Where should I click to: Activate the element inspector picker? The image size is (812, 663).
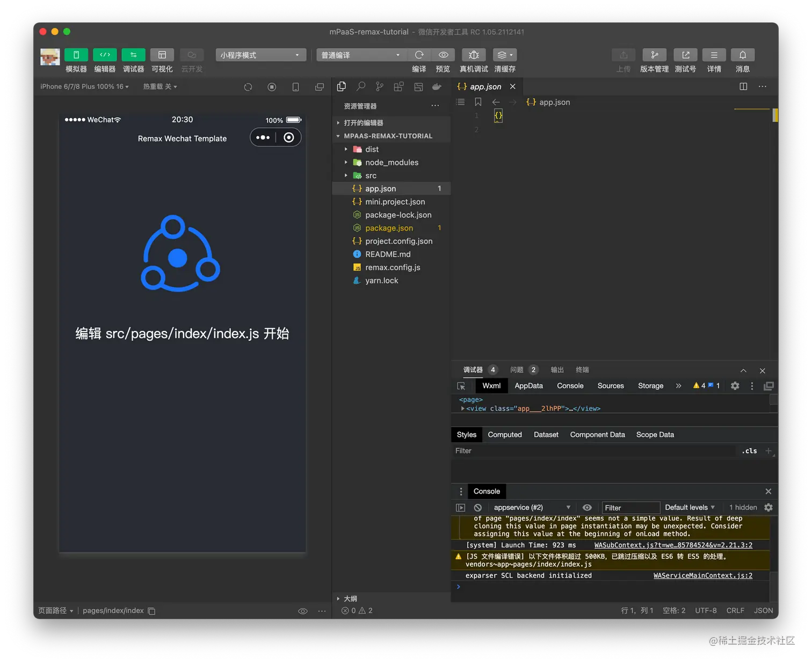(x=461, y=386)
